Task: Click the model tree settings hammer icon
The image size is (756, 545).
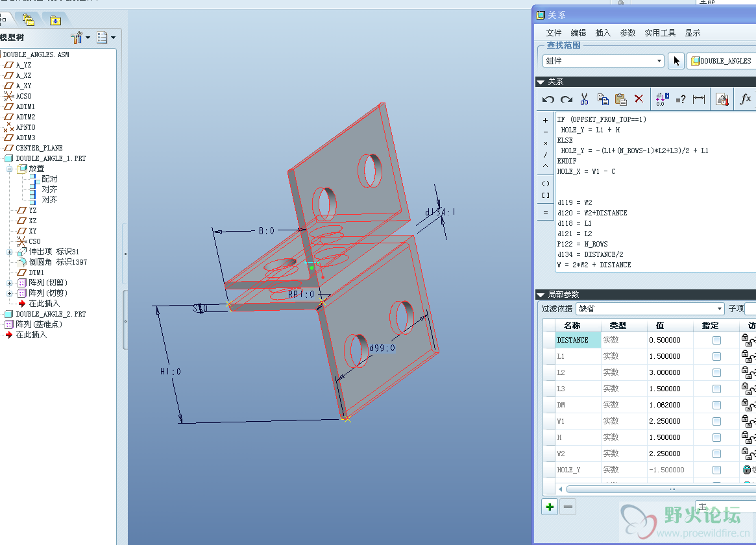Action: pyautogui.click(x=77, y=38)
